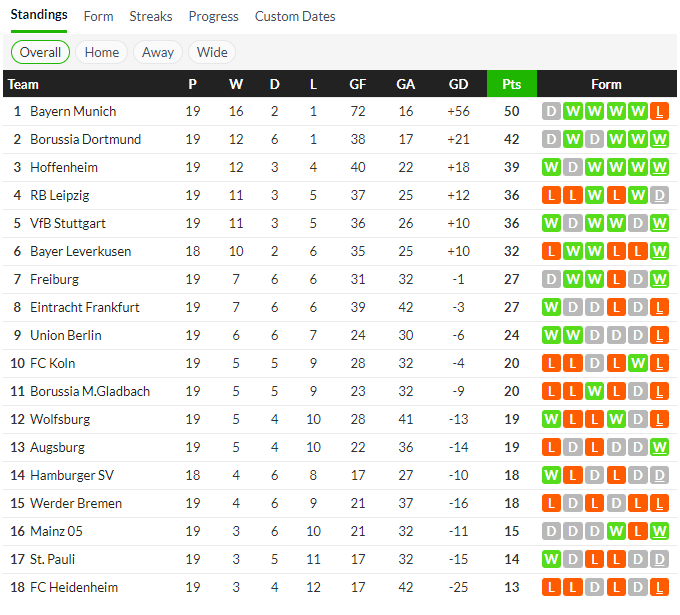
Task: Open the Form tab
Action: (x=98, y=16)
